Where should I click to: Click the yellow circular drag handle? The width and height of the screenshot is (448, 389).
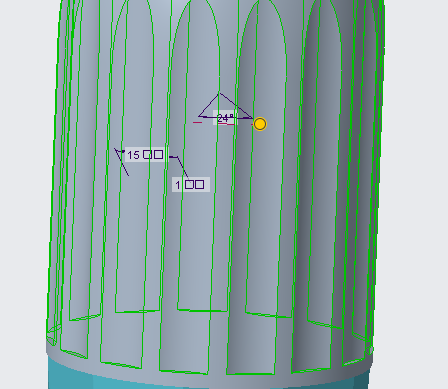260,124
